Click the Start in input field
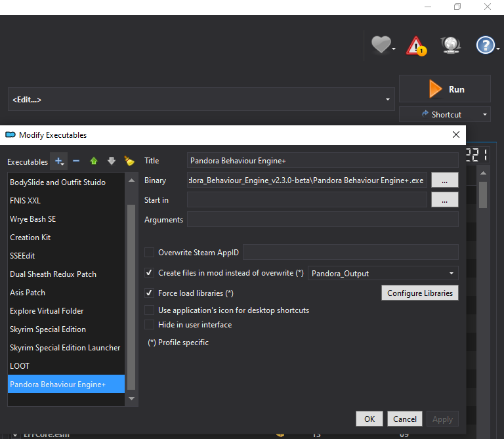Image resolution: width=504 pixels, height=439 pixels. [x=307, y=199]
